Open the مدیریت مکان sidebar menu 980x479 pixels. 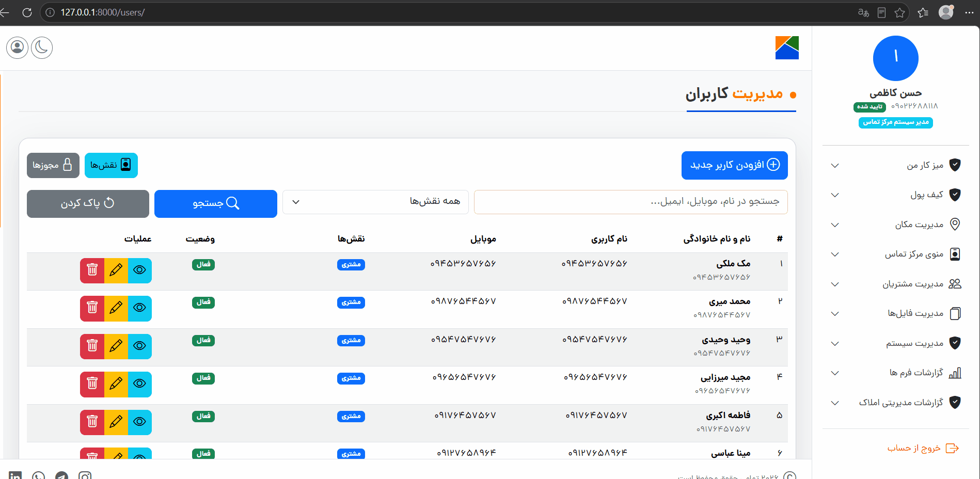coord(895,225)
